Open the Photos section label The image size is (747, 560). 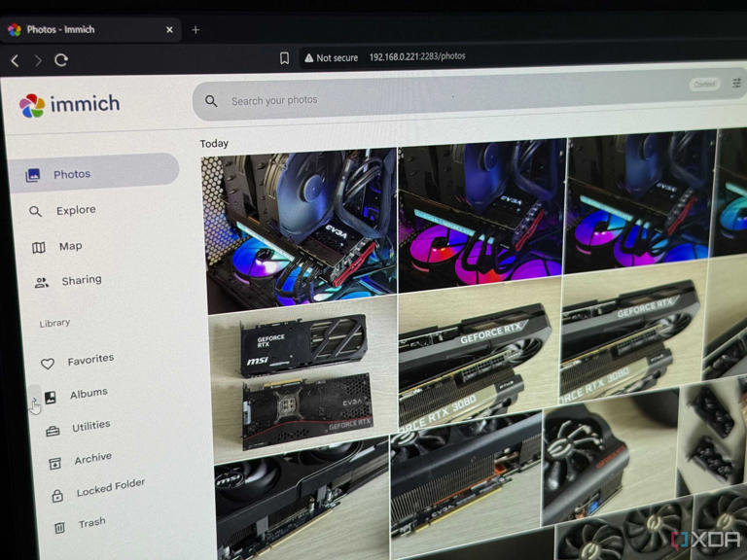[72, 174]
